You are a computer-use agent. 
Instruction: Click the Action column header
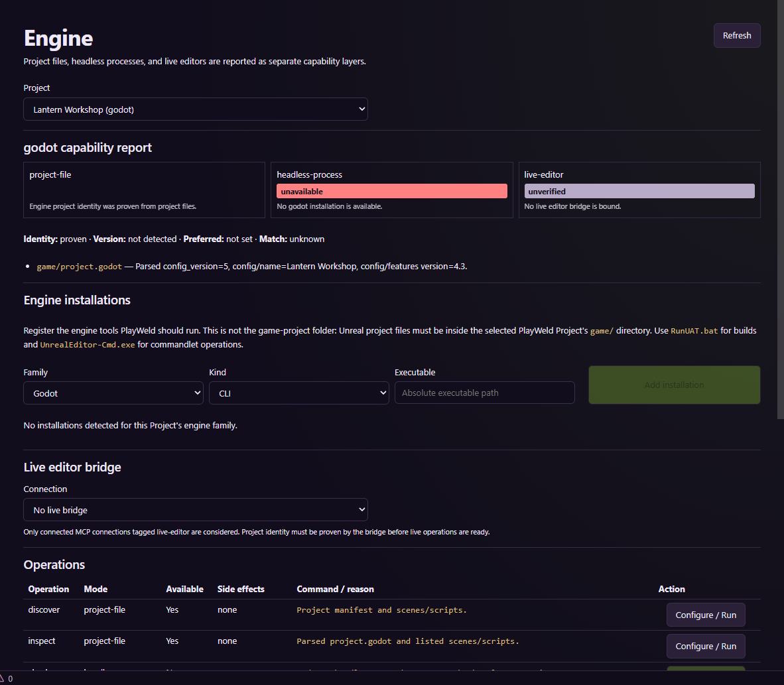pos(671,589)
